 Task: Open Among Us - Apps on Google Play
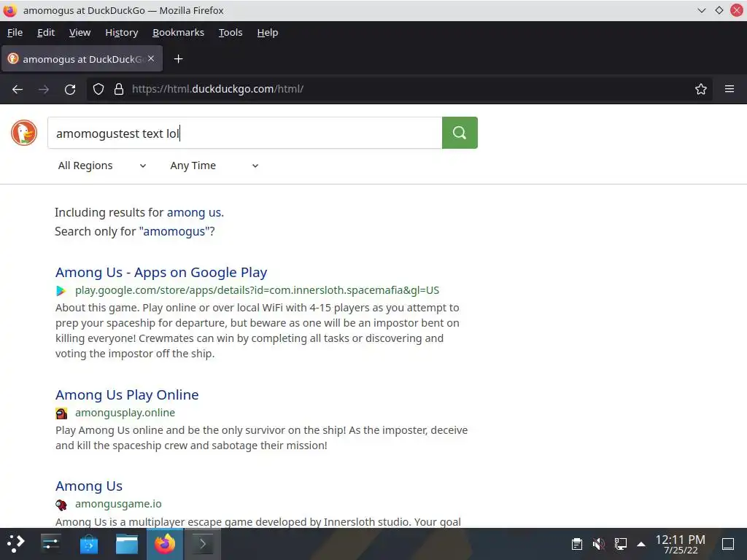tap(161, 273)
